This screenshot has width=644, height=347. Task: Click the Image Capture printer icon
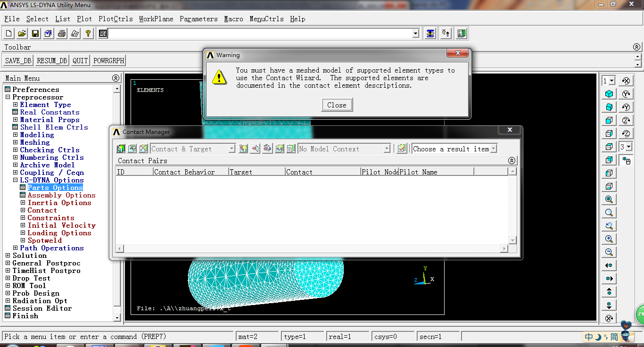pos(62,33)
